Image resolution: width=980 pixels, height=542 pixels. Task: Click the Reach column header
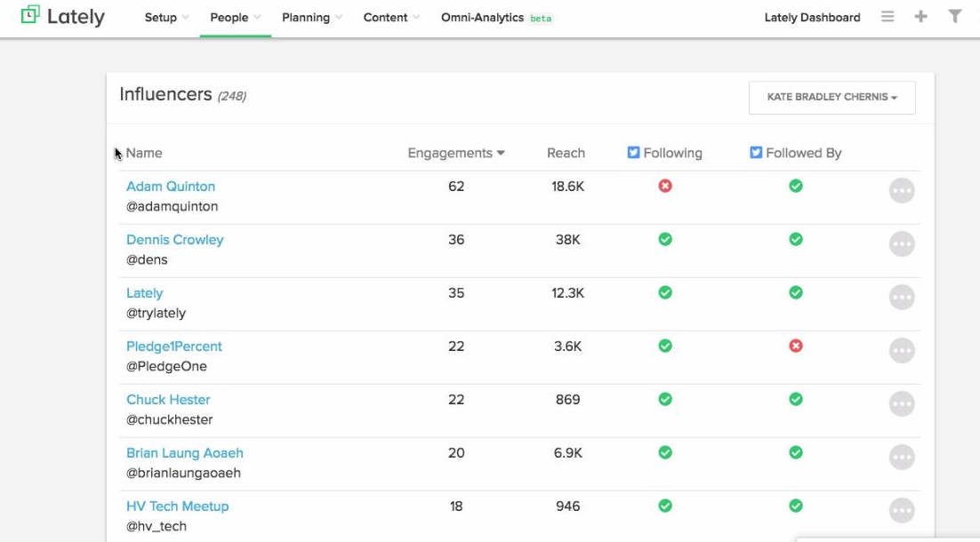566,153
